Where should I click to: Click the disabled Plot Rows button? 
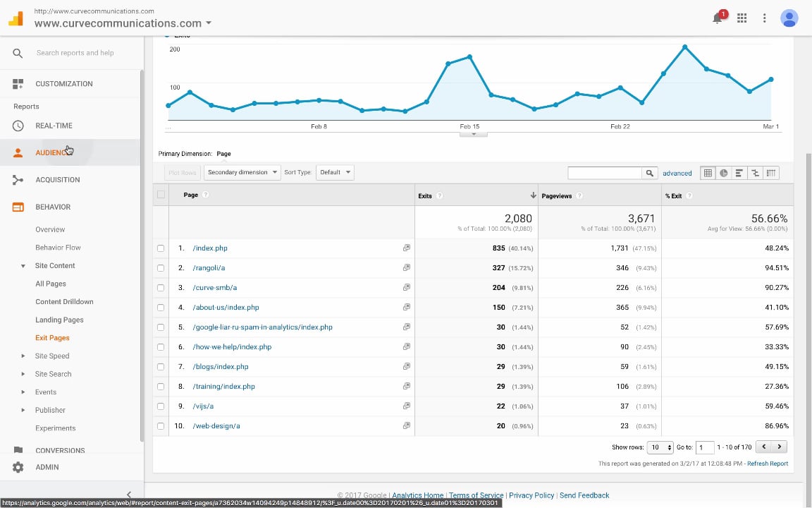pos(183,173)
